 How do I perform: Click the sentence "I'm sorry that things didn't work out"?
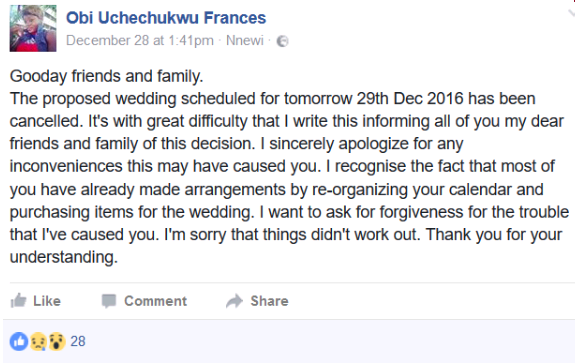pos(292,235)
